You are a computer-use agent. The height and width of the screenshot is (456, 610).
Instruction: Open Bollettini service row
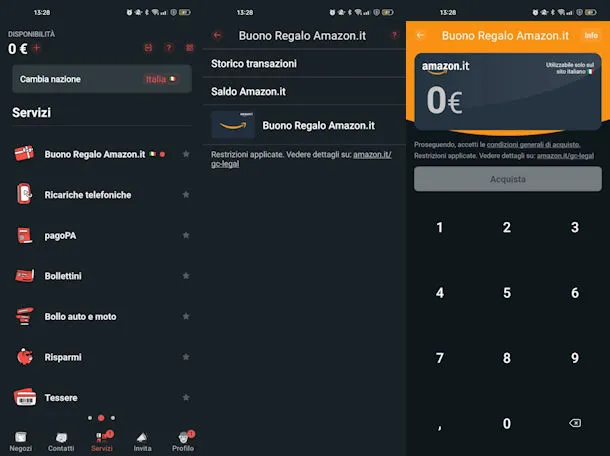[102, 276]
